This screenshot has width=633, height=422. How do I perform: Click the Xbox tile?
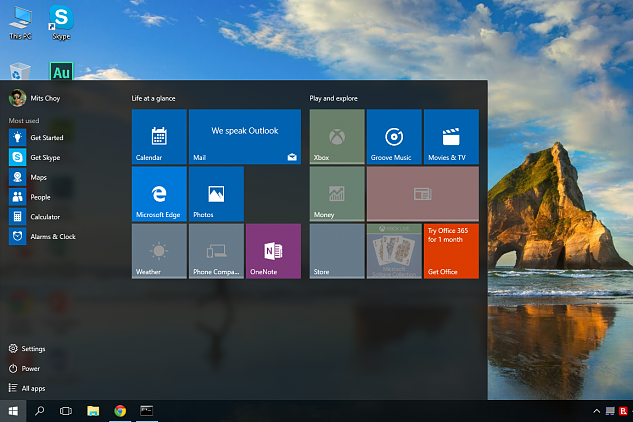(337, 137)
